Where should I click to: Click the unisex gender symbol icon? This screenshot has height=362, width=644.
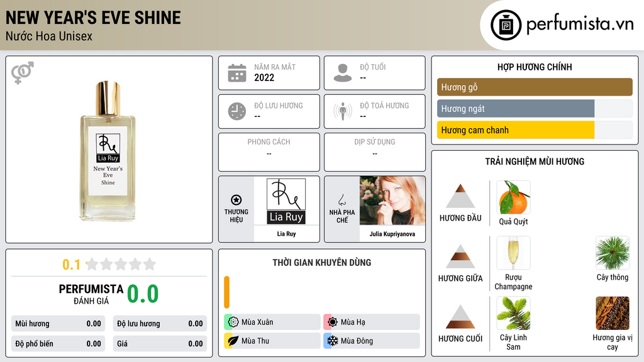click(23, 73)
